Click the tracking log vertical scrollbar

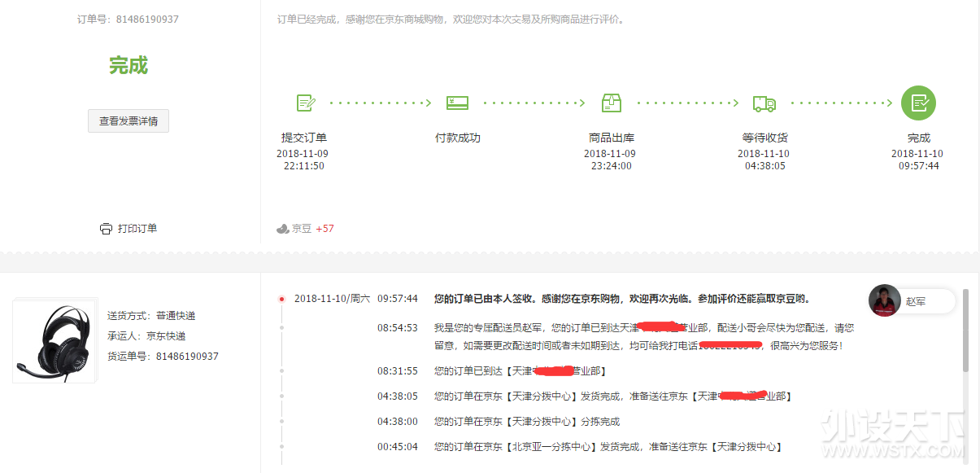click(x=965, y=330)
